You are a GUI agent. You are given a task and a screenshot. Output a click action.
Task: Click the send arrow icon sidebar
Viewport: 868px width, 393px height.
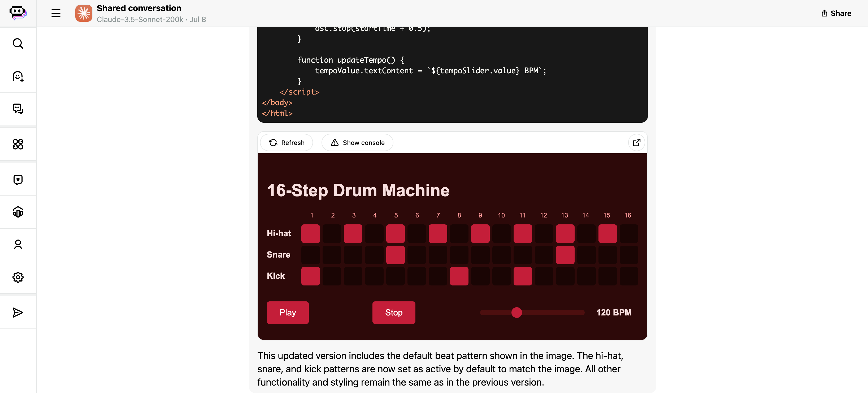click(x=18, y=312)
